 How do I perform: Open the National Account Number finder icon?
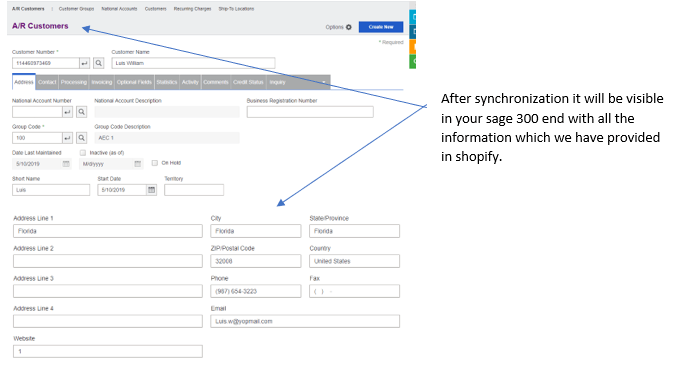coord(82,112)
